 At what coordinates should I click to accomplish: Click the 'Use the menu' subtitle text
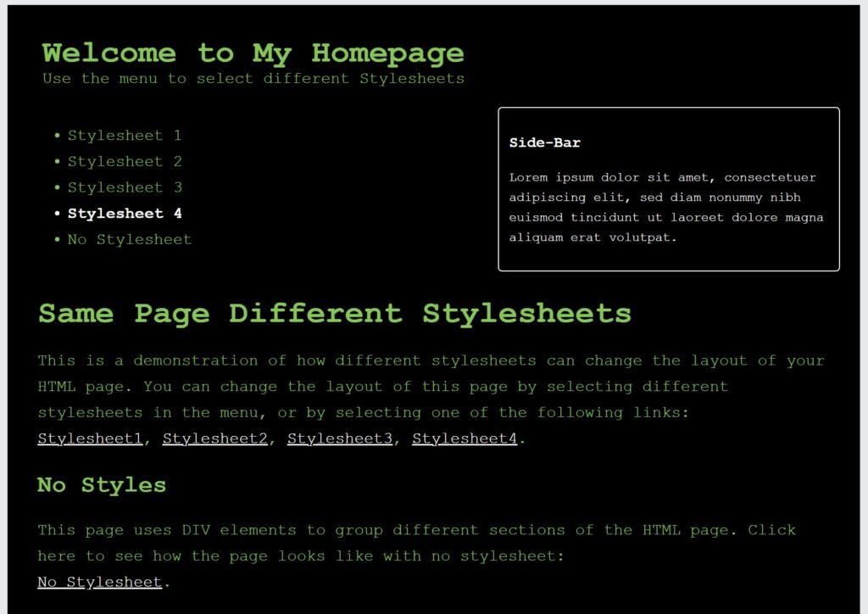253,79
